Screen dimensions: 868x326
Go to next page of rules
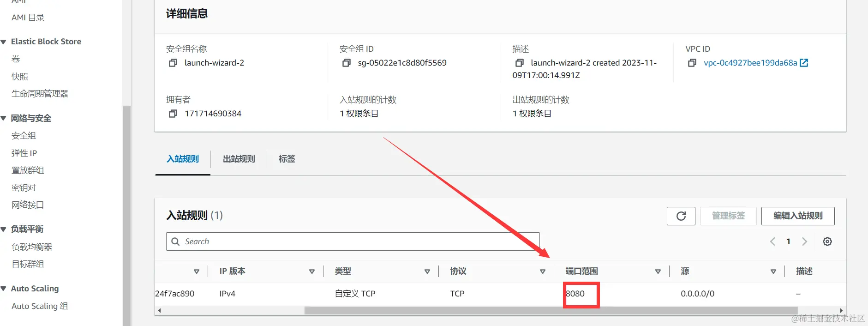[x=804, y=241]
